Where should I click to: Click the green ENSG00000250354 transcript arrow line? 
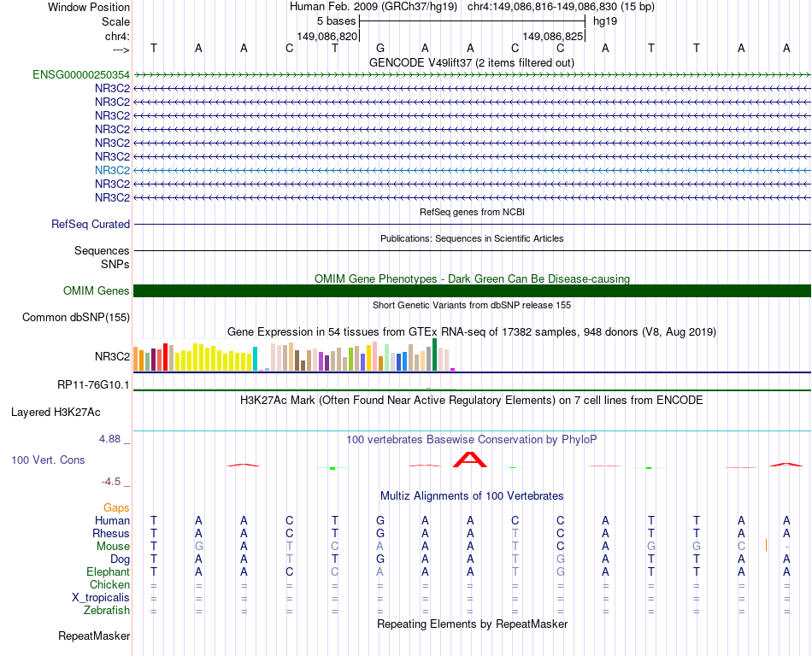point(472,75)
